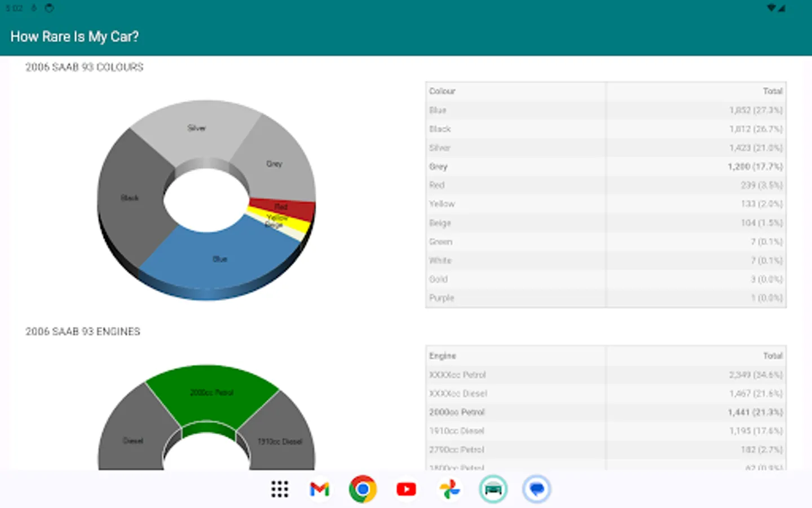Click the '7 (0.1%)' total in White row
This screenshot has width=812, height=508.
(x=767, y=260)
